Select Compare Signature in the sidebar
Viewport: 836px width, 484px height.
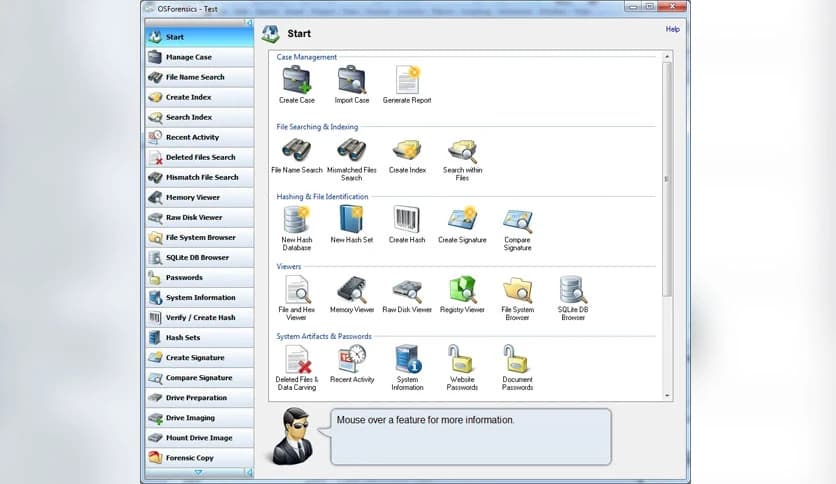pos(199,377)
